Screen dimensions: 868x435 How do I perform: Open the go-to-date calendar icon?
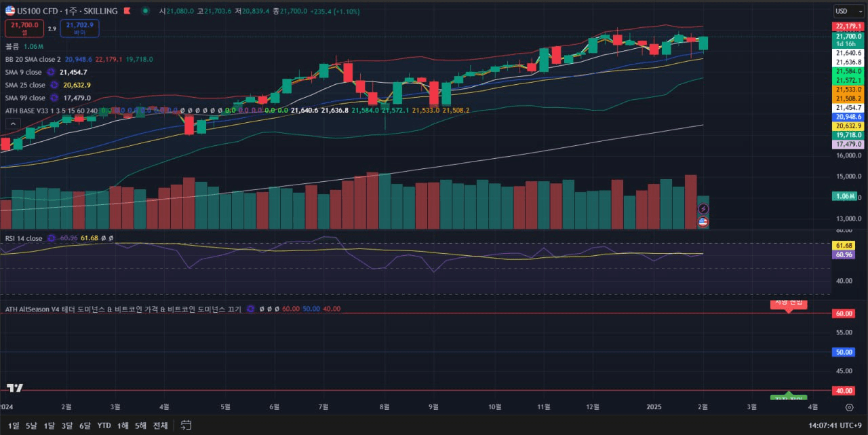[186, 425]
